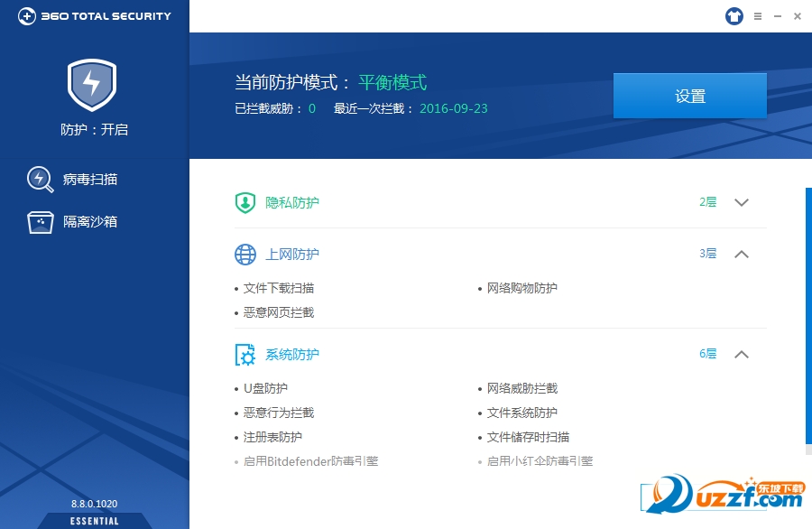Click the protection shield lightning icon
Image resolution: width=812 pixels, height=529 pixels.
pos(91,85)
